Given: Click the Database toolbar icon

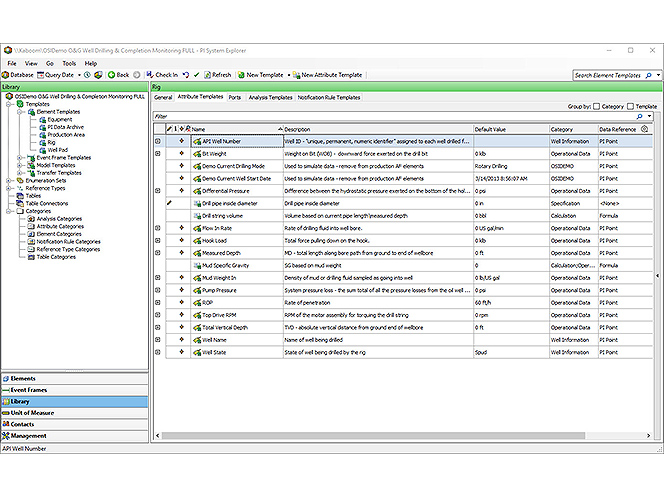Looking at the screenshot, I should tap(6, 75).
